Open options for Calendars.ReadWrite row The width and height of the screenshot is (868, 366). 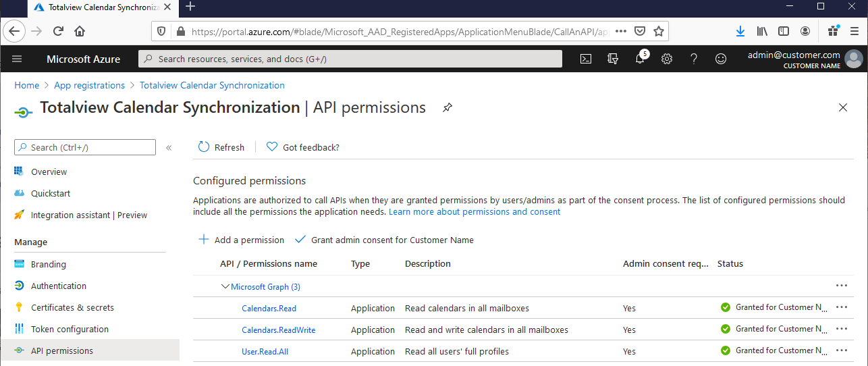click(841, 329)
